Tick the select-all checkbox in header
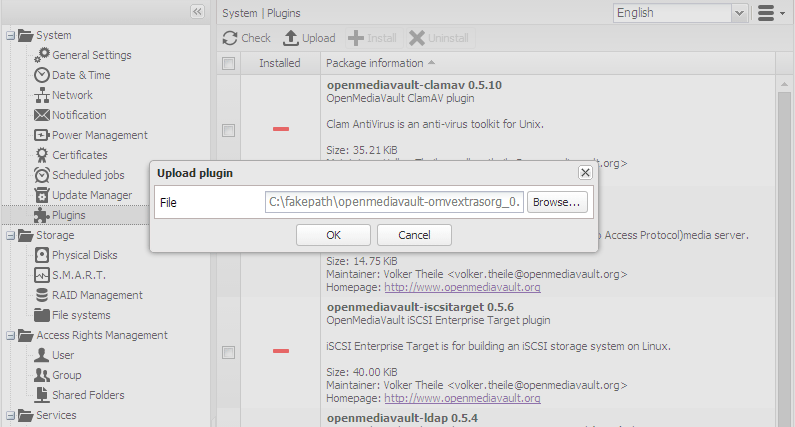 [229, 63]
